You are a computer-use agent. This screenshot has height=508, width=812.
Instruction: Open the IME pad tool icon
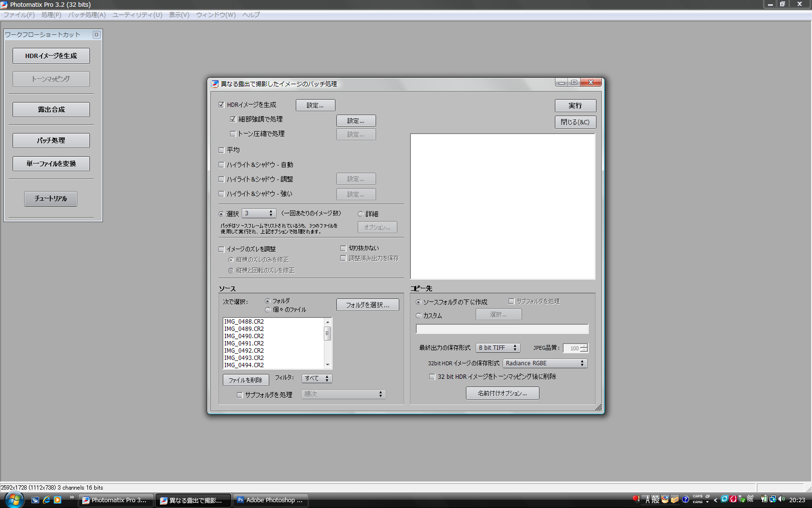pos(665,500)
